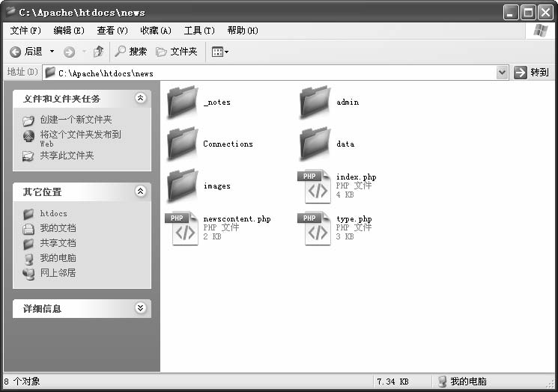
Task: Expand the address bar dropdown
Action: [502, 73]
